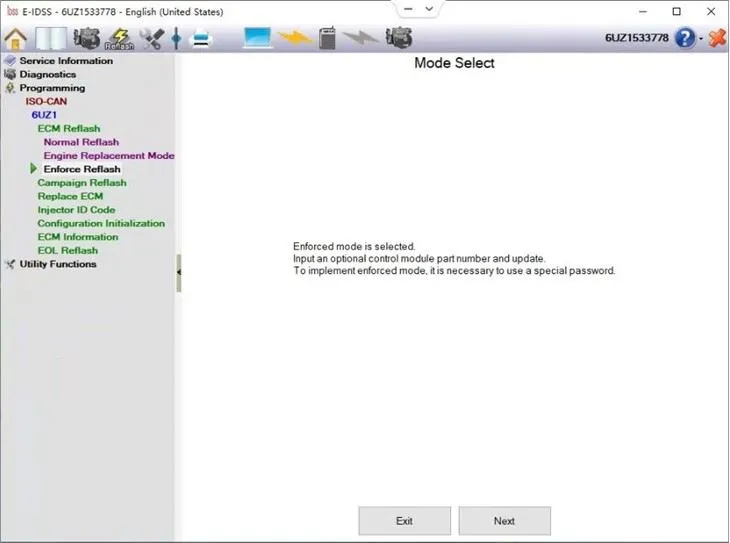Select ECM Reflash tree item
Viewport: 730px width, 543px height.
click(69, 128)
